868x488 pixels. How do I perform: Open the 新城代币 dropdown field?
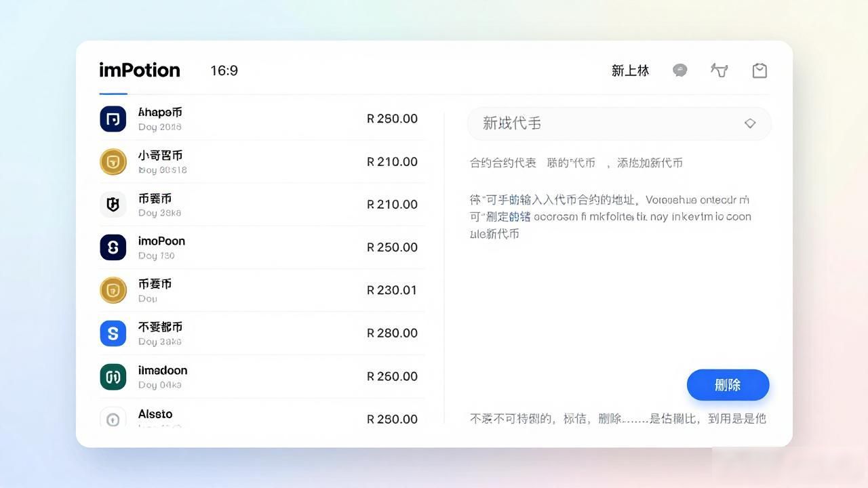coord(619,123)
